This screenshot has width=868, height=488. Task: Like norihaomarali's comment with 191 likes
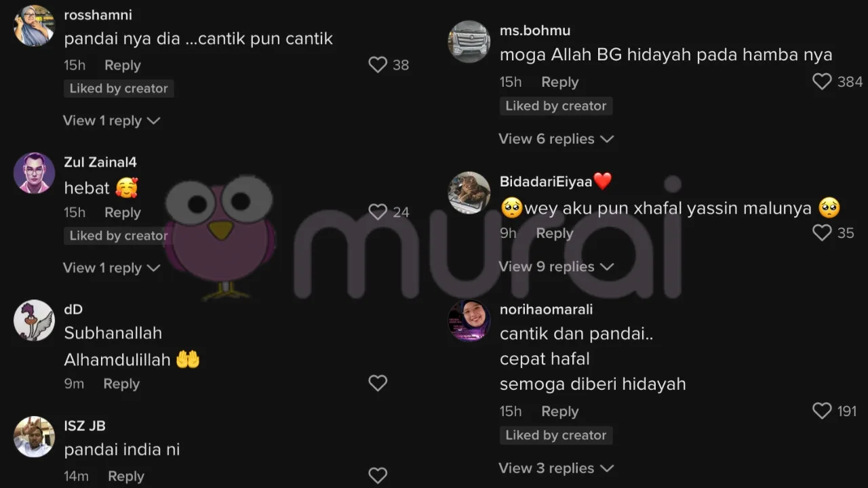pos(822,411)
